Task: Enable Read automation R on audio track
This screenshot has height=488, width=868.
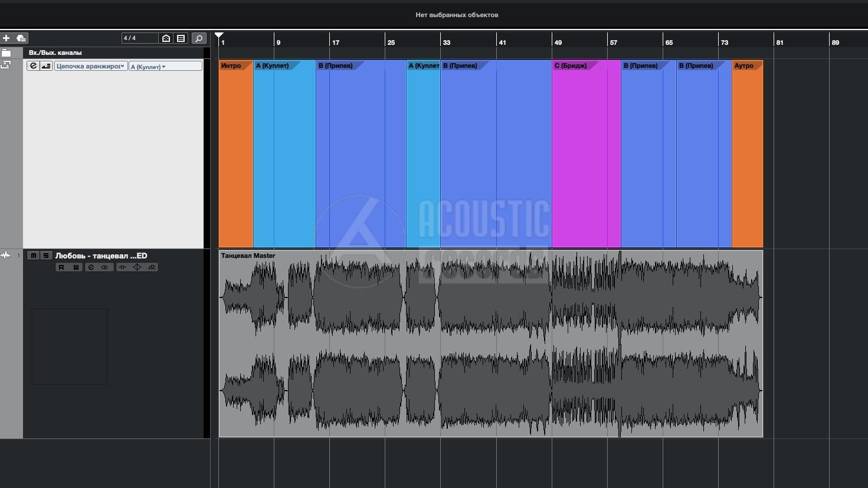Action: tap(61, 267)
